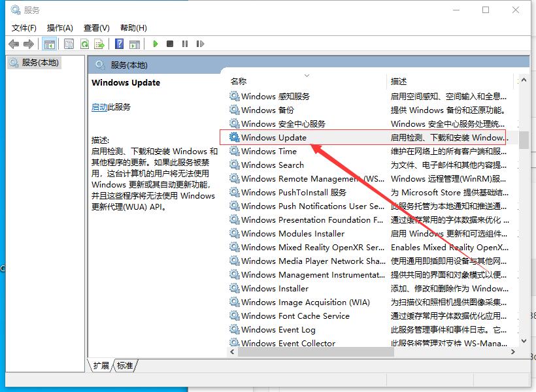Open the 帮助(H) menu
This screenshot has width=536, height=392.
[x=133, y=27]
